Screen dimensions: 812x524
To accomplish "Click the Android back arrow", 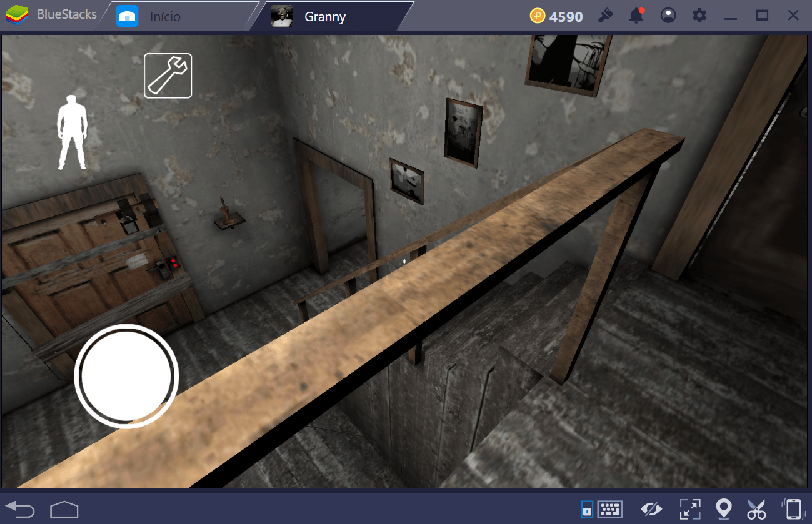I will click(20, 509).
